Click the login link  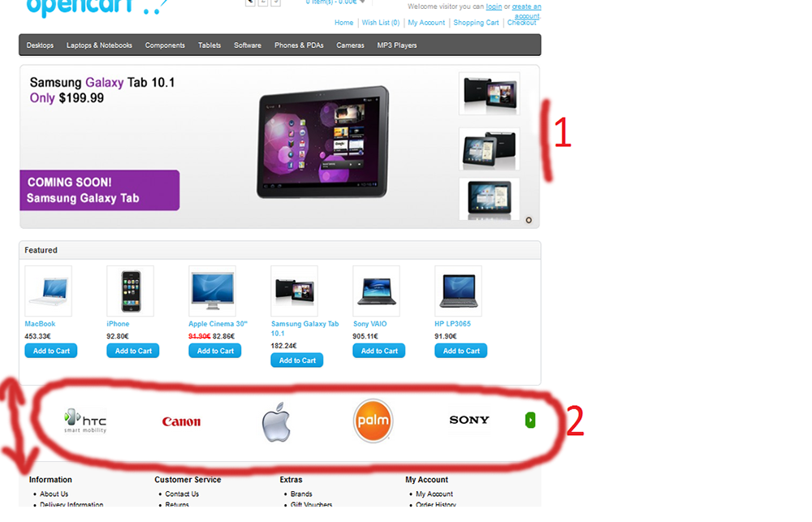pos(494,6)
